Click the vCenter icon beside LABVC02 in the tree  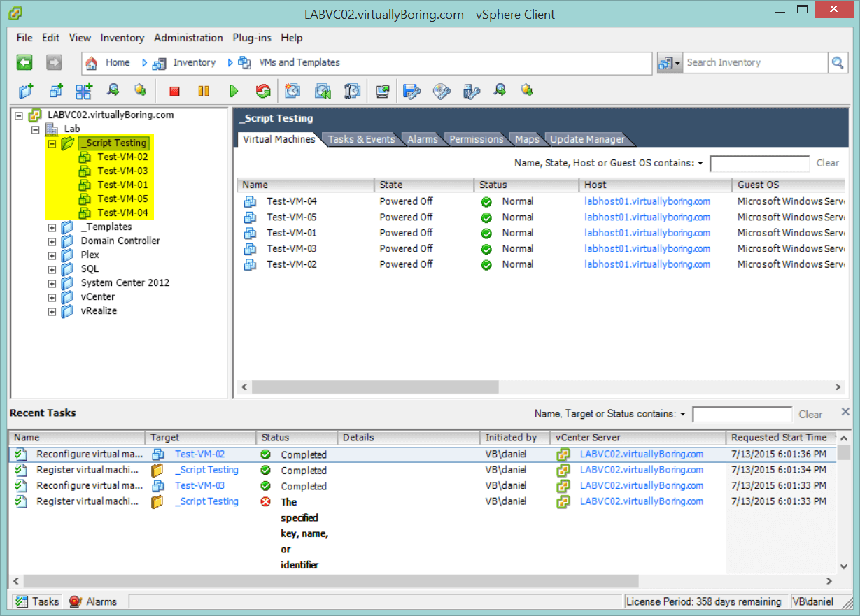(36, 115)
